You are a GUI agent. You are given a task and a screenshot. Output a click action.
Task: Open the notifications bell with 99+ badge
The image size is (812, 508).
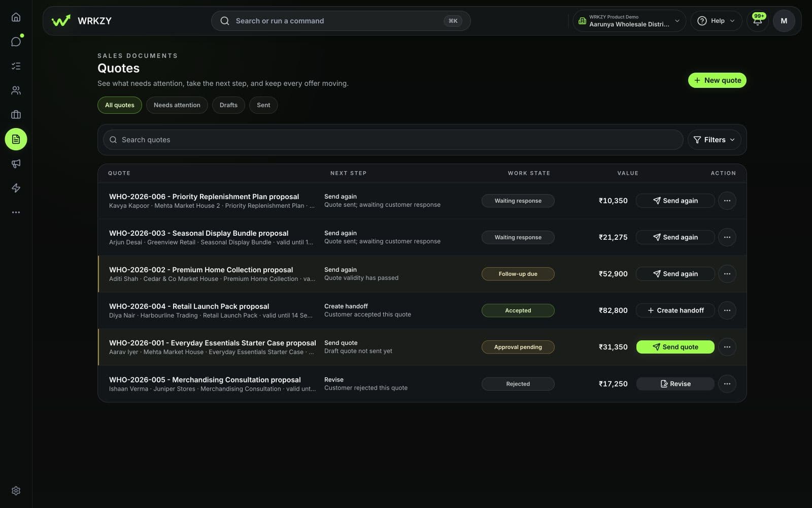click(758, 21)
